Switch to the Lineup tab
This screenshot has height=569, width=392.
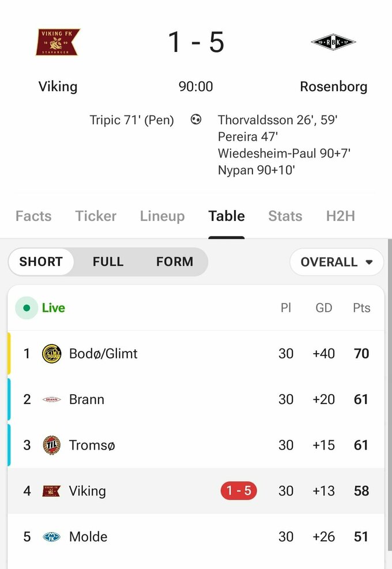point(162,216)
